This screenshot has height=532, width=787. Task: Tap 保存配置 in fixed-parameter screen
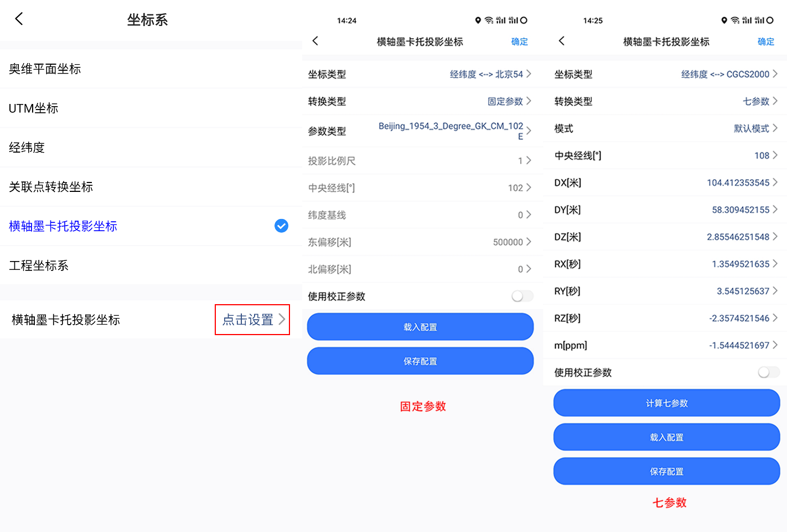tap(421, 361)
